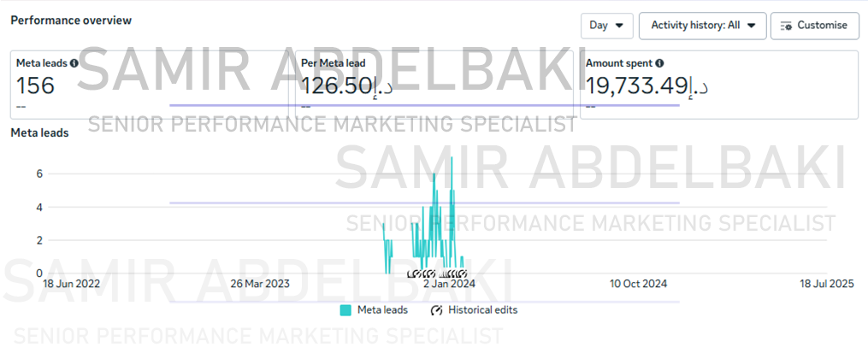This screenshot has width=868, height=353.
Task: Click the caret arrow beside Day
Action: 619,26
